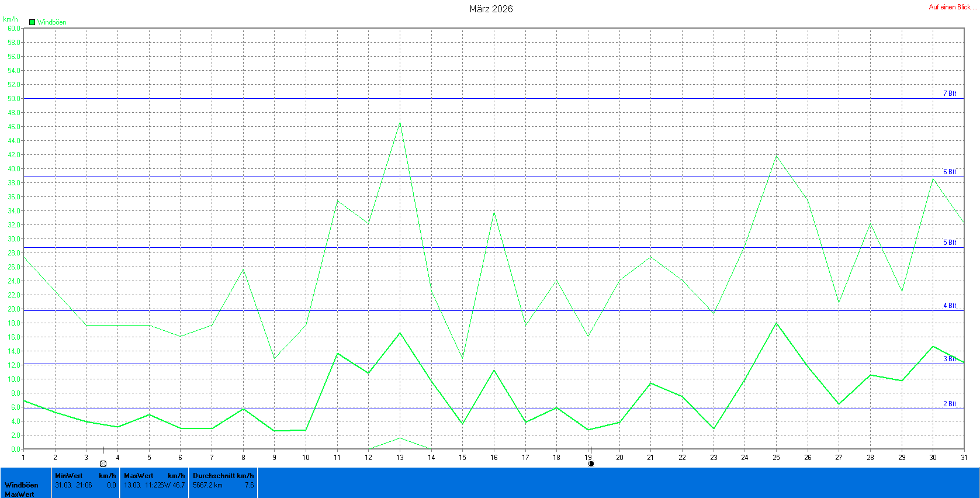Click the '3 Bft' threshold label
The height and width of the screenshot is (498, 980).
click(950, 359)
